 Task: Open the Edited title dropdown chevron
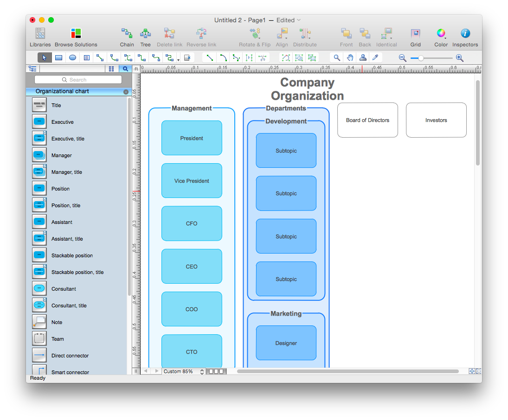[x=299, y=20]
